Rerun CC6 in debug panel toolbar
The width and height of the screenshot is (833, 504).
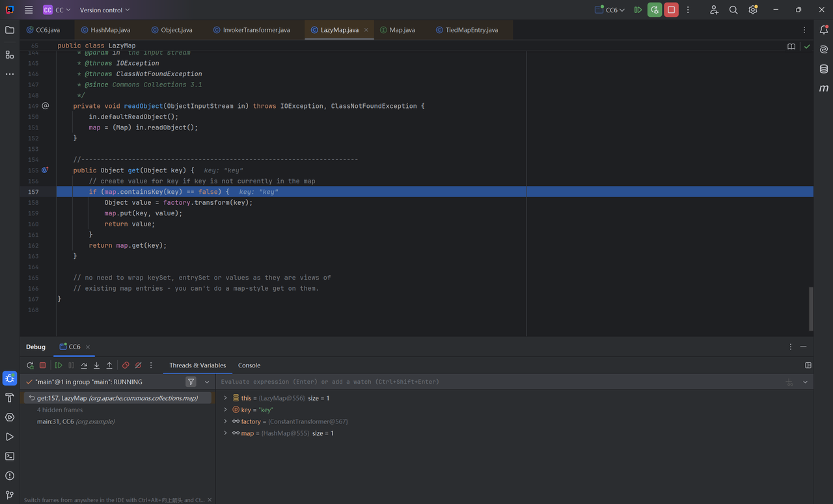30,365
